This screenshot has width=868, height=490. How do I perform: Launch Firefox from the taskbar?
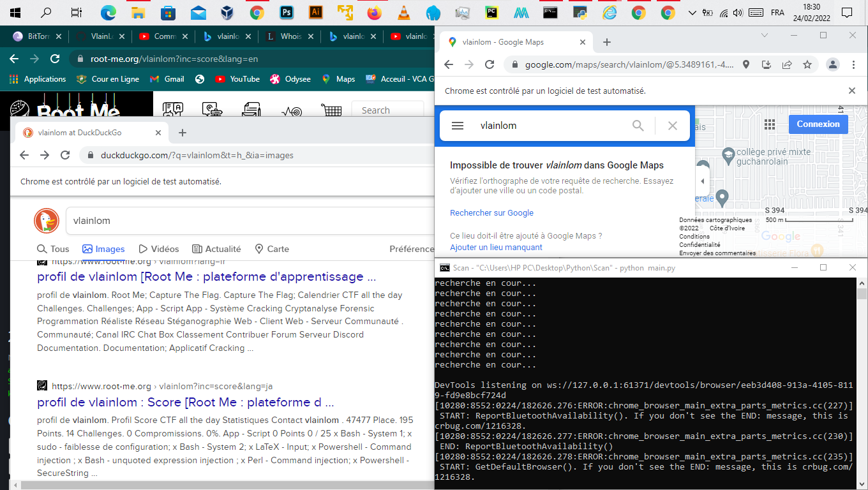point(373,11)
